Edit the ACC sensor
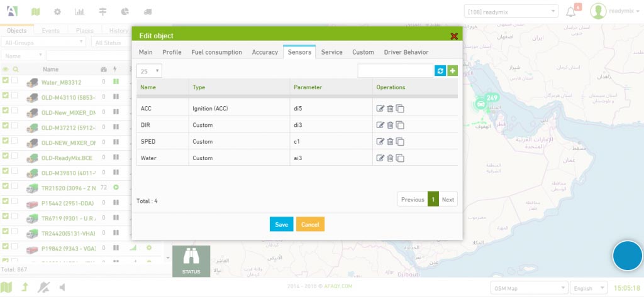 coord(380,108)
